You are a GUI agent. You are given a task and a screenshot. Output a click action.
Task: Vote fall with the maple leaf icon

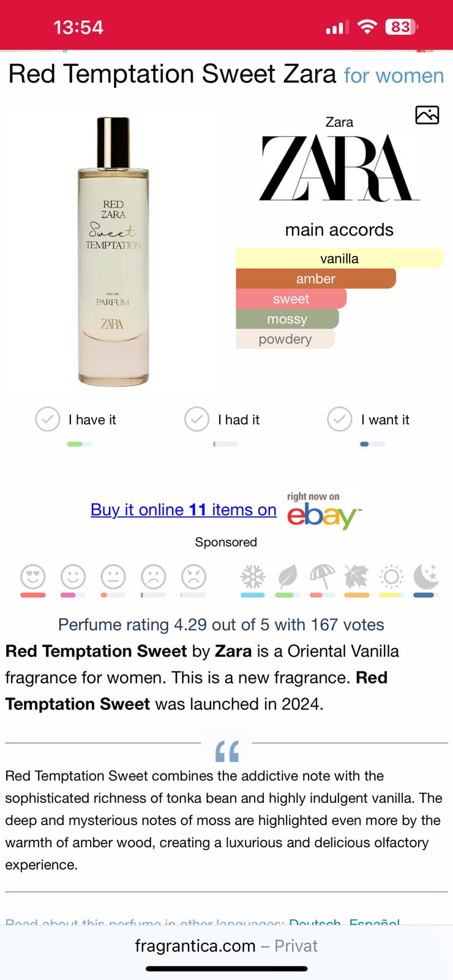pos(356,576)
